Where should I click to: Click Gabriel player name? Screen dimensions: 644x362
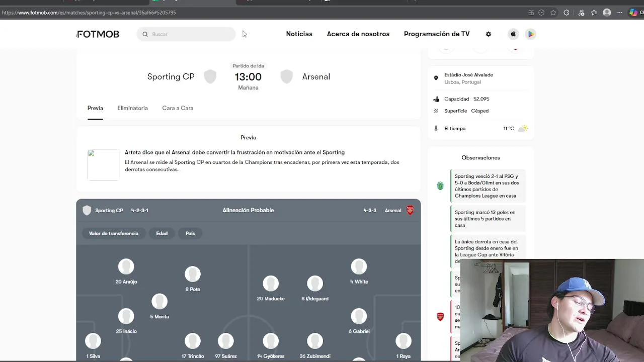pos(359,331)
